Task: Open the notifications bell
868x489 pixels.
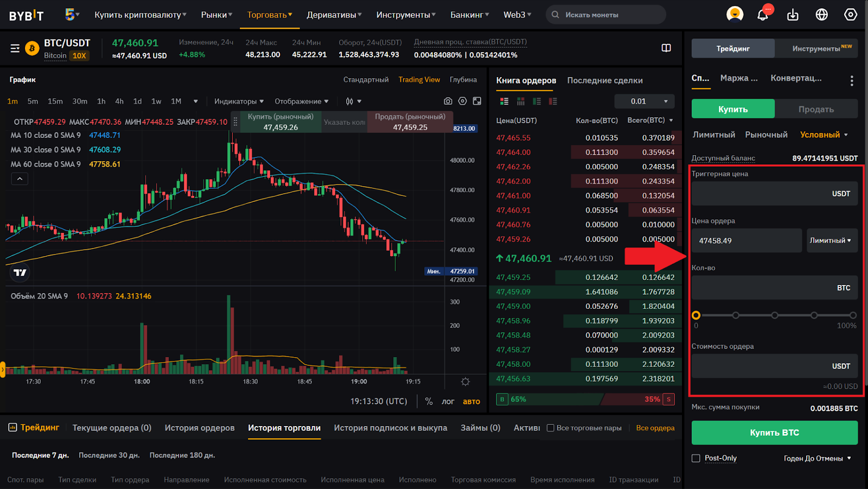Action: click(763, 14)
